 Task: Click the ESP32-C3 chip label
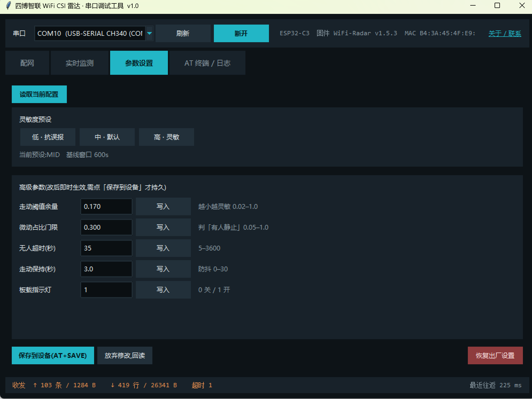295,33
